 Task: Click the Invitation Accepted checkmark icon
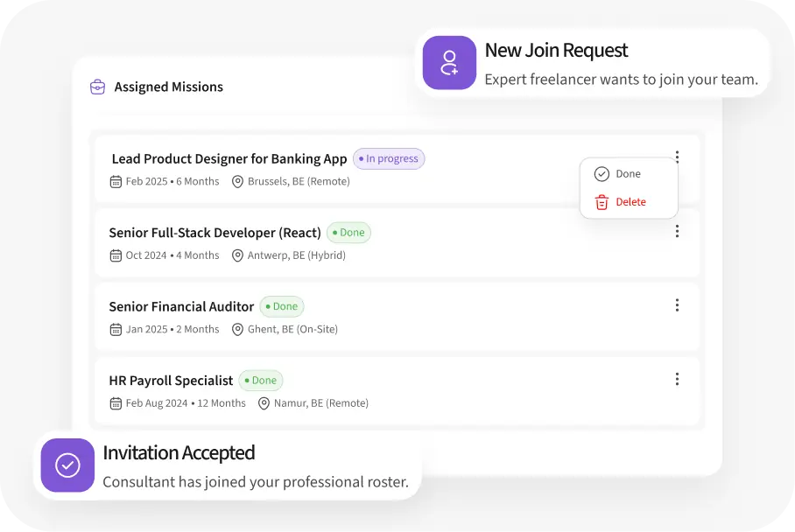67,465
